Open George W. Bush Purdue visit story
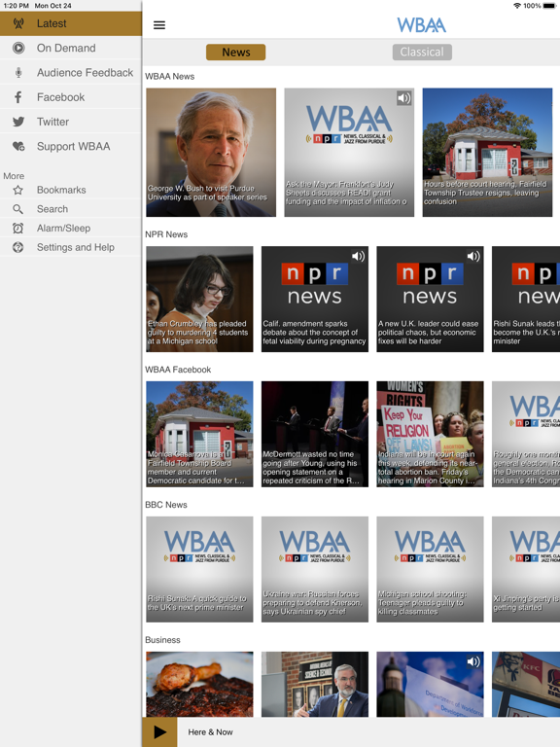This screenshot has height=747, width=560. click(211, 153)
